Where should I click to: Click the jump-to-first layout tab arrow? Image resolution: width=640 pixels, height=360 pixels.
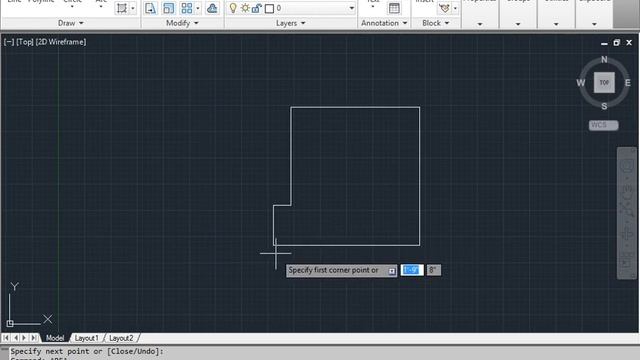click(x=6, y=338)
